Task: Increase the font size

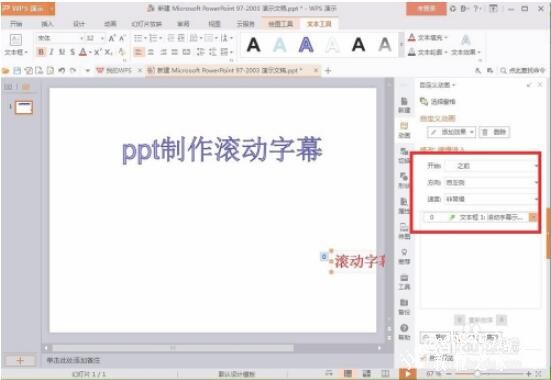Action: click(x=112, y=38)
